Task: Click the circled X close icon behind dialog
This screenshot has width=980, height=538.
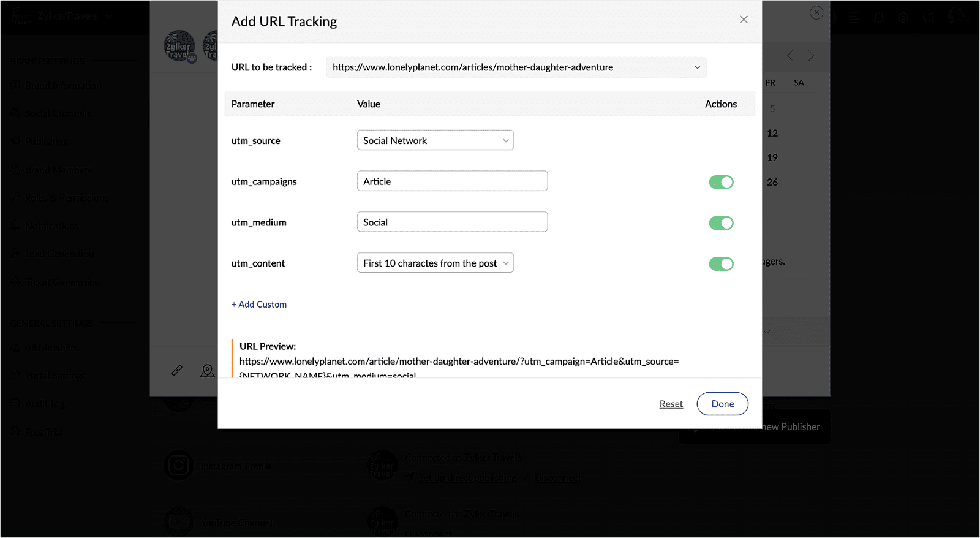Action: coord(816,12)
